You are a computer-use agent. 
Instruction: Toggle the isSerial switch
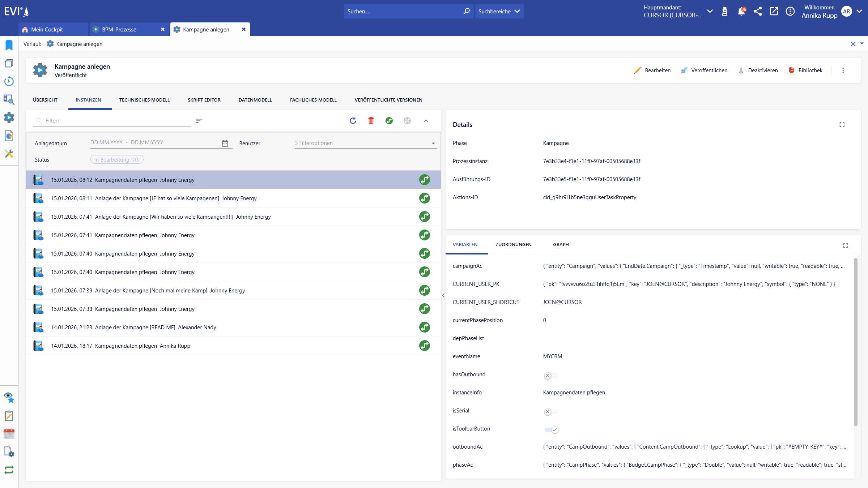(550, 411)
